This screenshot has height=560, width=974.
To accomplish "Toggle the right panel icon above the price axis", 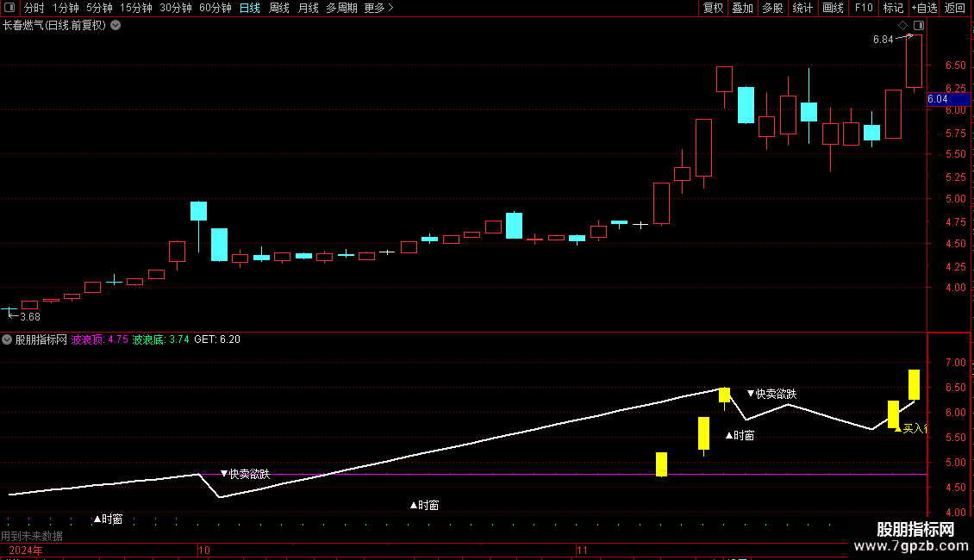I will [919, 26].
